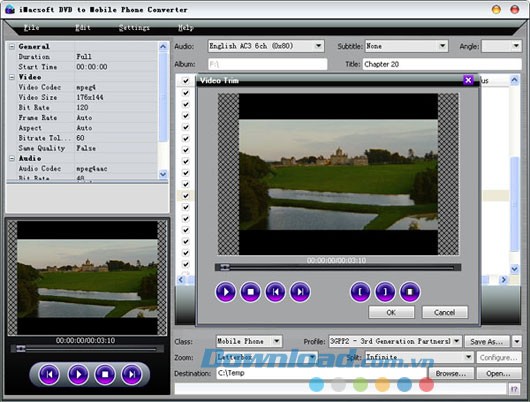Viewport: 530px width, 402px height.
Task: Close the Video Trim dialog with X
Action: (468, 80)
